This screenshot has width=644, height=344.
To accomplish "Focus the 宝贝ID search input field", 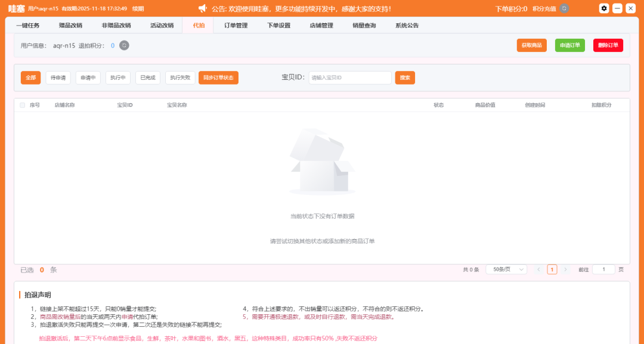I will [349, 78].
